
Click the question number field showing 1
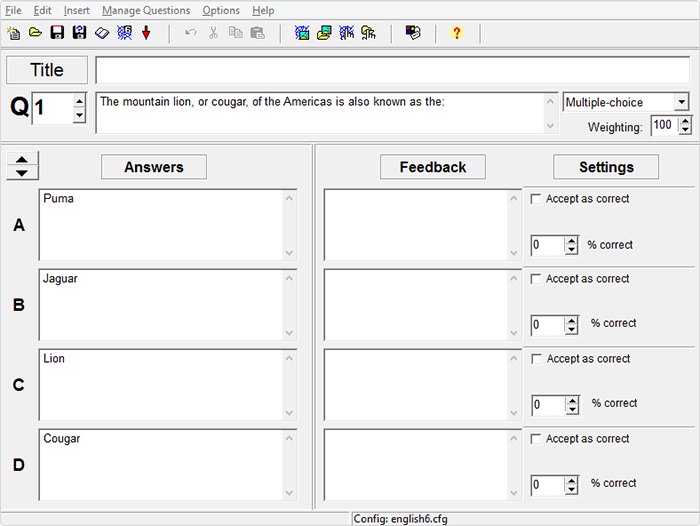[x=53, y=109]
